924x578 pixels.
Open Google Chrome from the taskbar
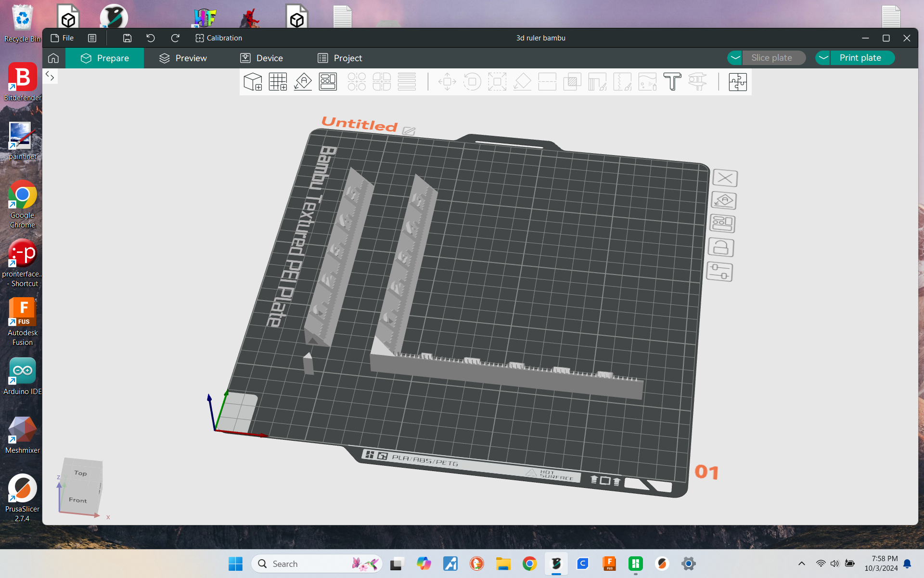point(529,564)
